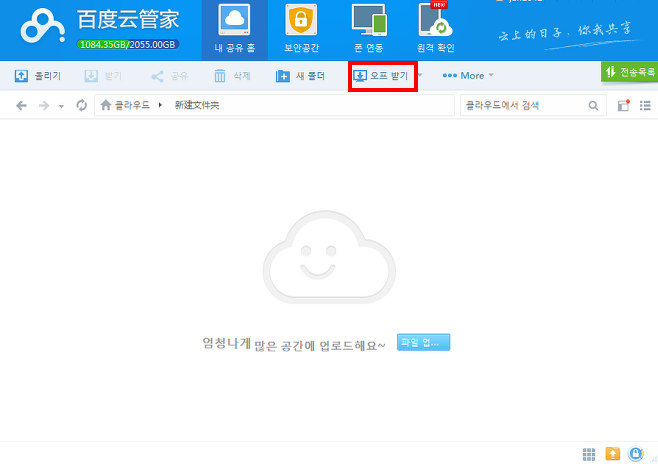Create a folder with 새 폴더
This screenshot has height=464, width=658.
(300, 76)
